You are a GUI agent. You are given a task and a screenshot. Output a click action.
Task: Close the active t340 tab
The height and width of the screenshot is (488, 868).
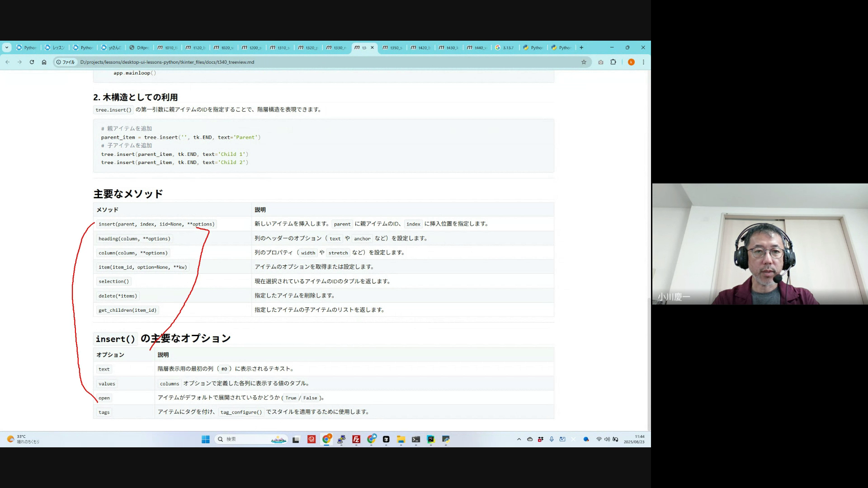pyautogui.click(x=373, y=47)
